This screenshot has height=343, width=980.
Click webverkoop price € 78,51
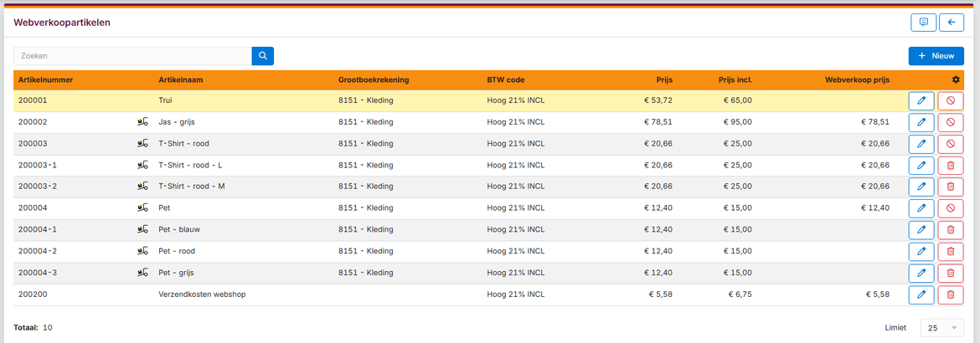coord(875,122)
